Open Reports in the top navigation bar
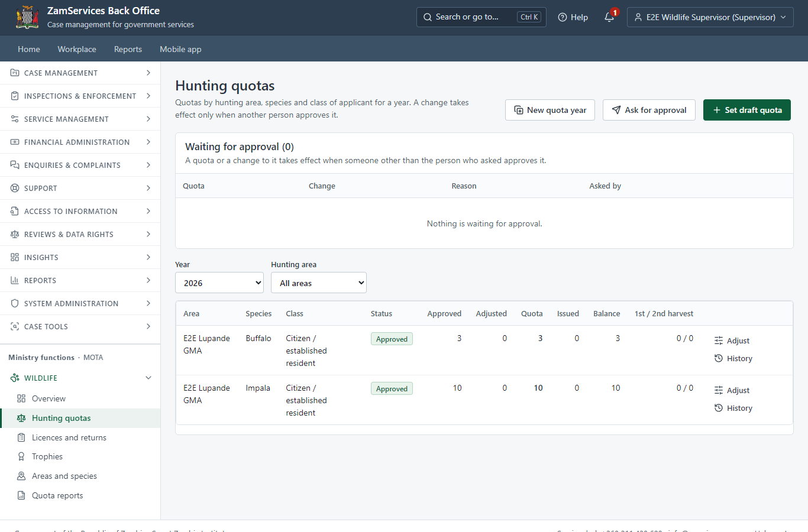Screen dimensions: 808x532 coord(128,49)
